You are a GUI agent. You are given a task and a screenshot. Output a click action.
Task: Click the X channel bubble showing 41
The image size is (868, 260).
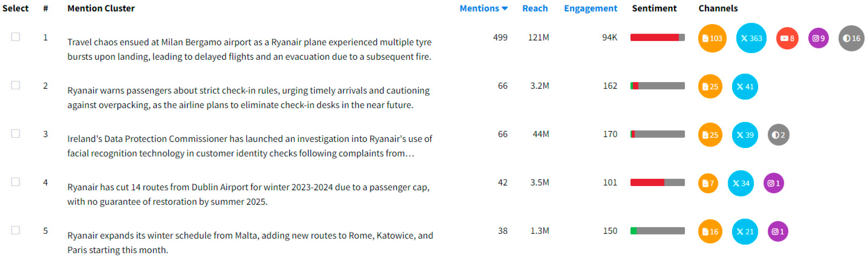(x=745, y=86)
